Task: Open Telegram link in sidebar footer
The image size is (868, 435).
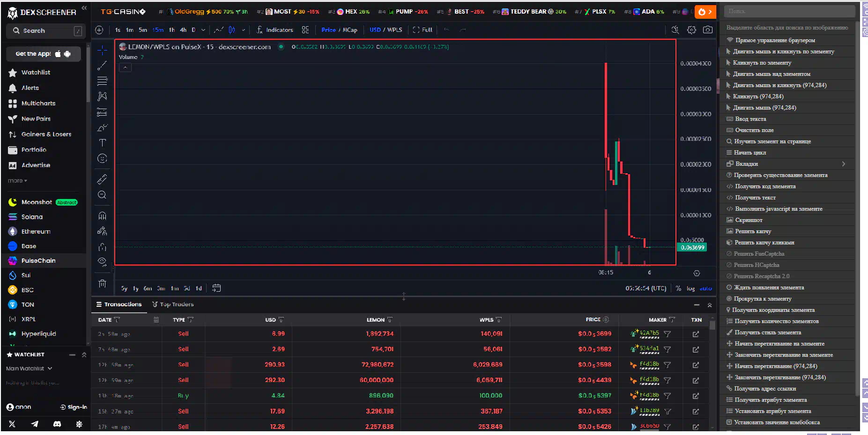Action: point(35,424)
